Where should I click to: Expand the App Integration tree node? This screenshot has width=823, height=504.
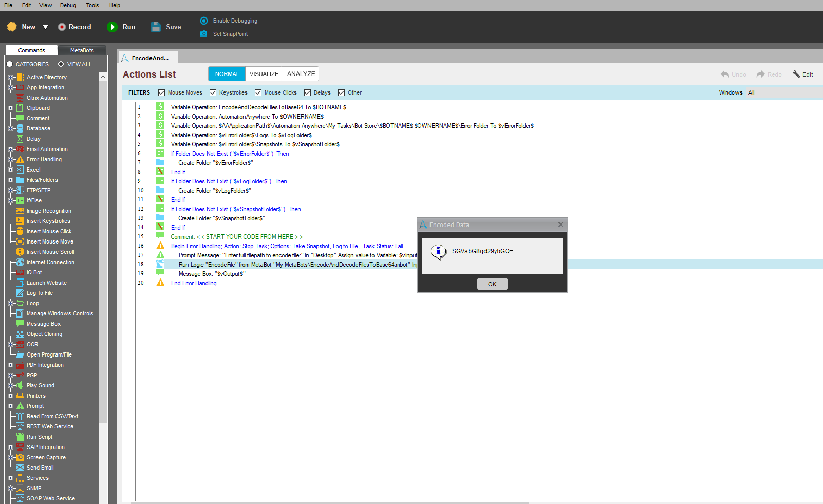coord(10,87)
